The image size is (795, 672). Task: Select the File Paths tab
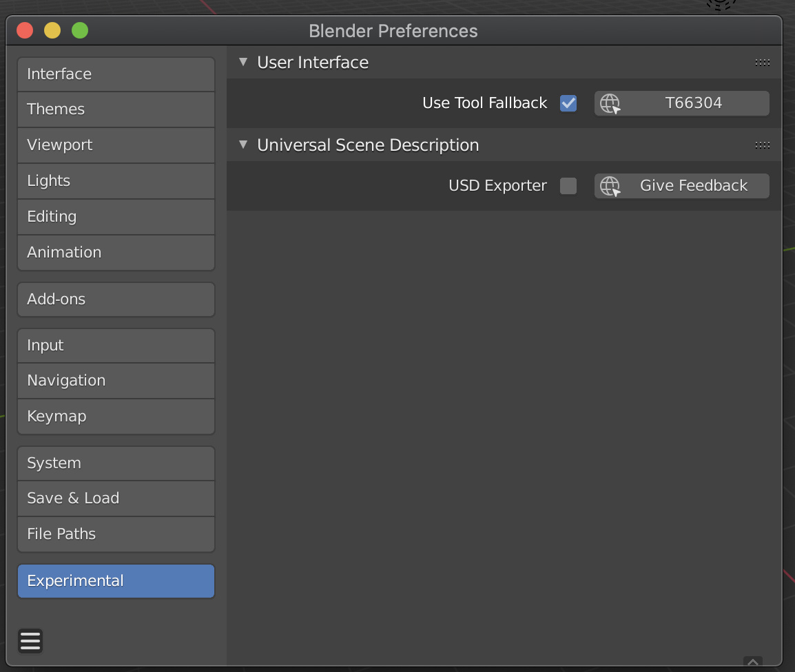click(x=116, y=534)
